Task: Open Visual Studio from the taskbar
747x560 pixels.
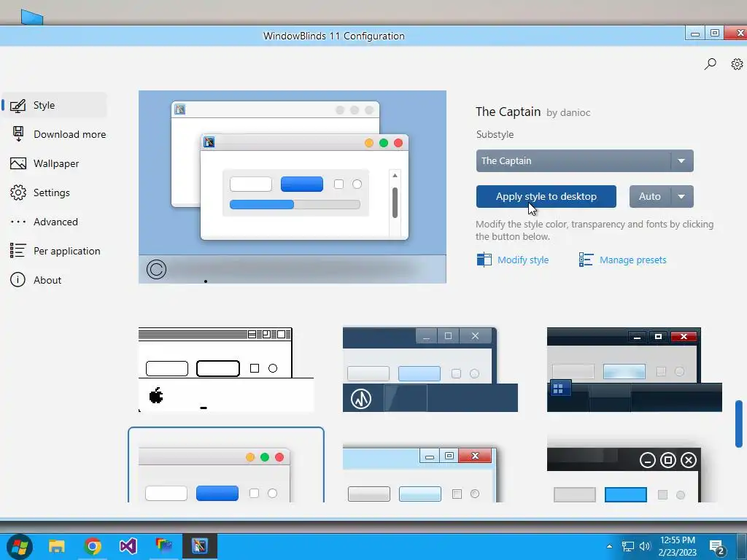Action: 128,545
